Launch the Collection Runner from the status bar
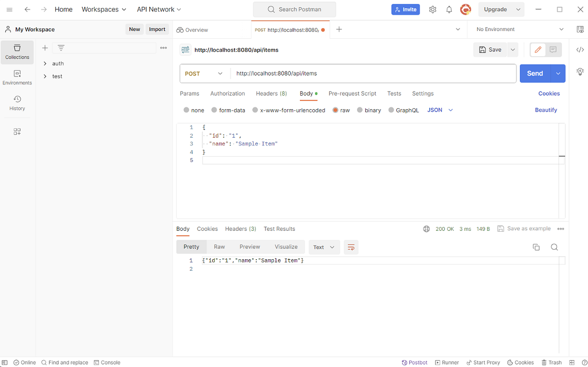This screenshot has height=367, width=588. [x=446, y=362]
